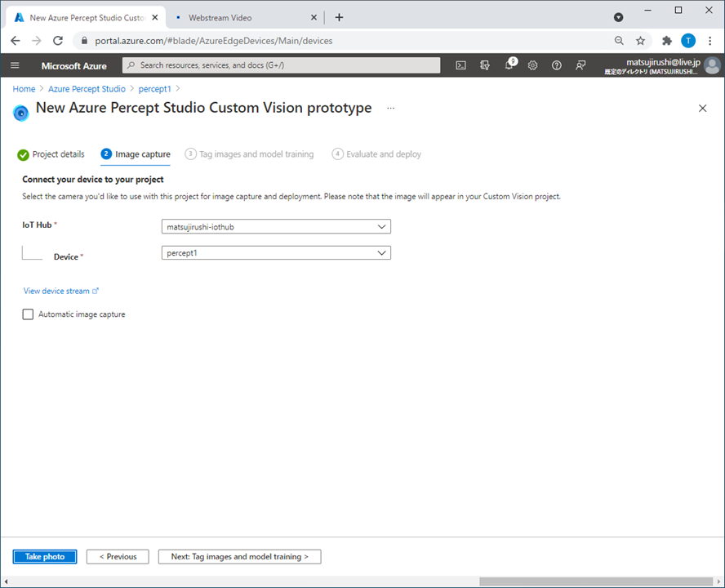The width and height of the screenshot is (725, 588).
Task: Bookmark the page with star icon
Action: [x=640, y=41]
